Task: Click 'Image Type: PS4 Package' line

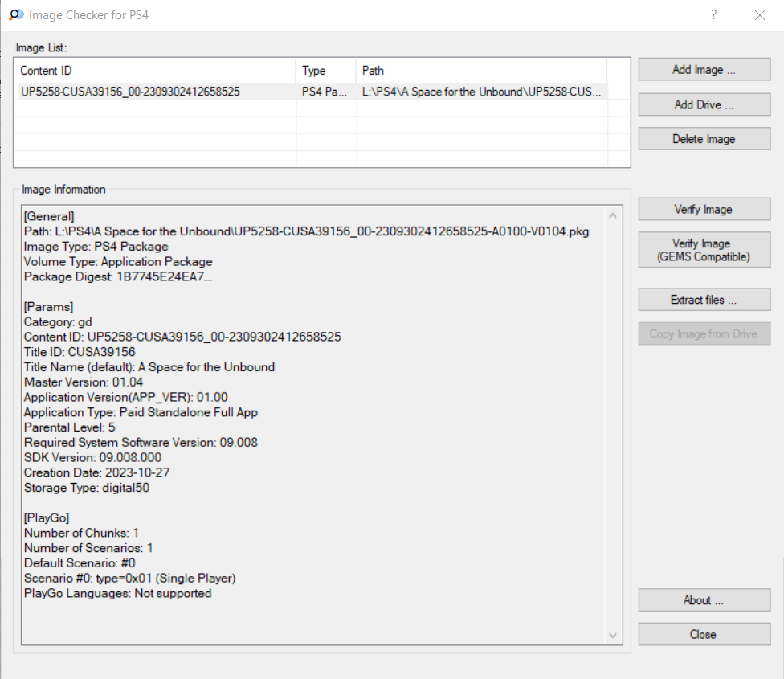Action: [x=96, y=247]
